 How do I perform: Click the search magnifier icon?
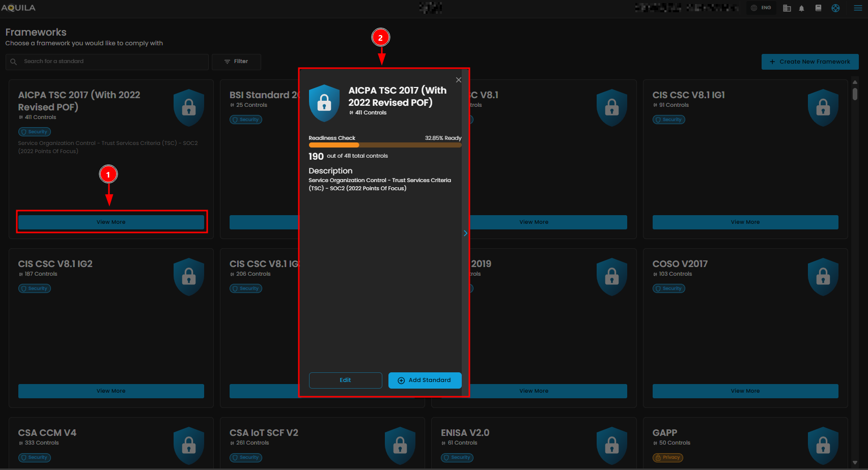[14, 62]
